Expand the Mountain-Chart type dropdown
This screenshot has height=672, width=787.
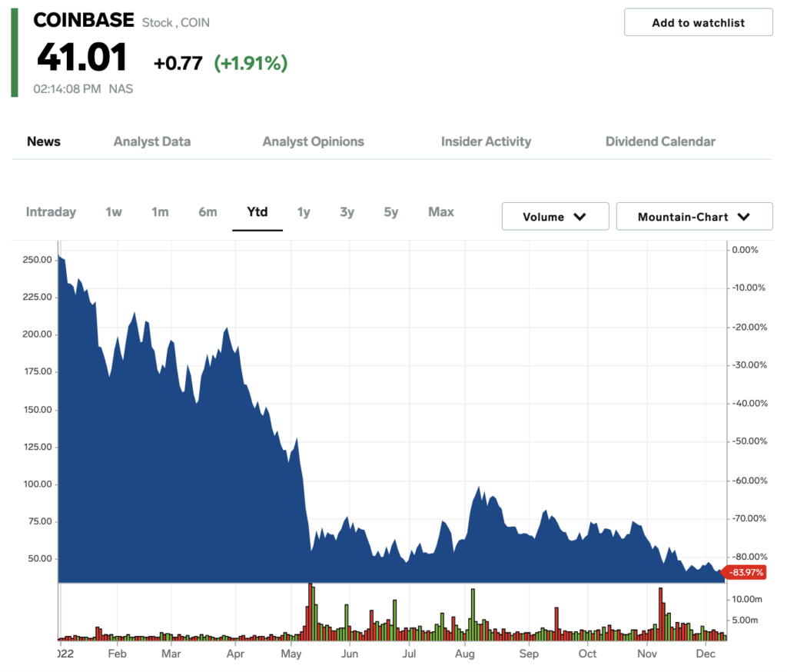694,217
